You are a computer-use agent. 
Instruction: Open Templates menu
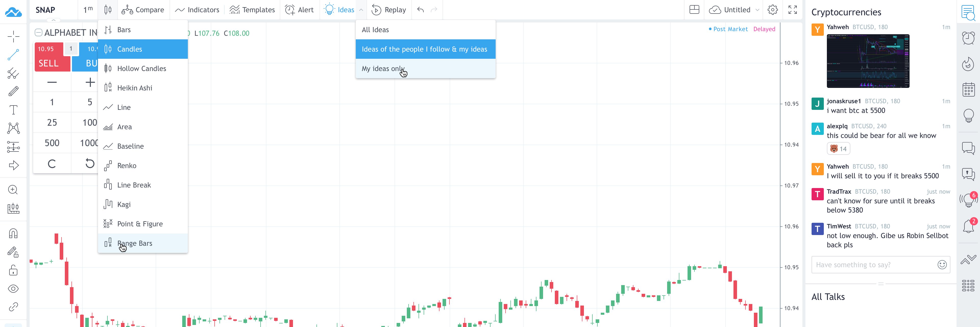[x=252, y=9]
